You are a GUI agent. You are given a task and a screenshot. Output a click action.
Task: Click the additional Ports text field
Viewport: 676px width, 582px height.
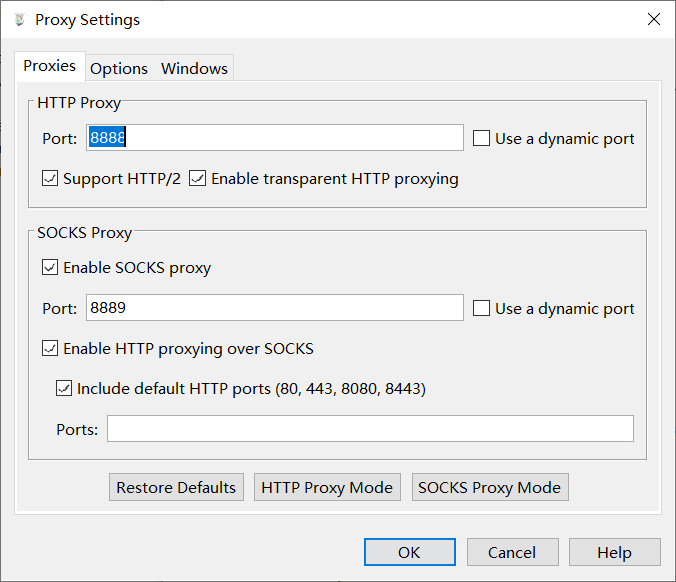[370, 429]
